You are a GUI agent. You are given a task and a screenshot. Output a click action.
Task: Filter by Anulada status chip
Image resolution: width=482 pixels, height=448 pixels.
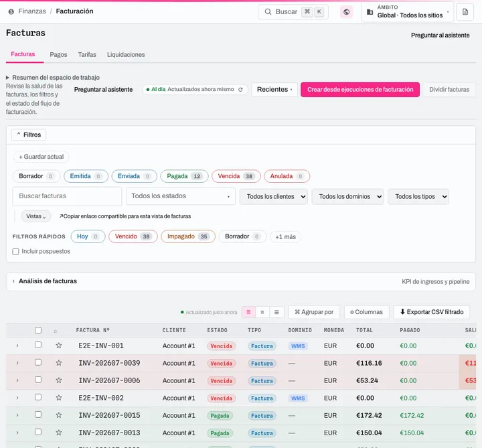coord(287,176)
